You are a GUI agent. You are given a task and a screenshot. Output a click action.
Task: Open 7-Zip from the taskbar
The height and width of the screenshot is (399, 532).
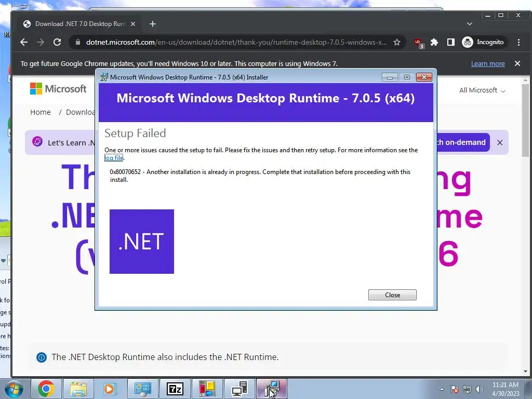pyautogui.click(x=175, y=389)
